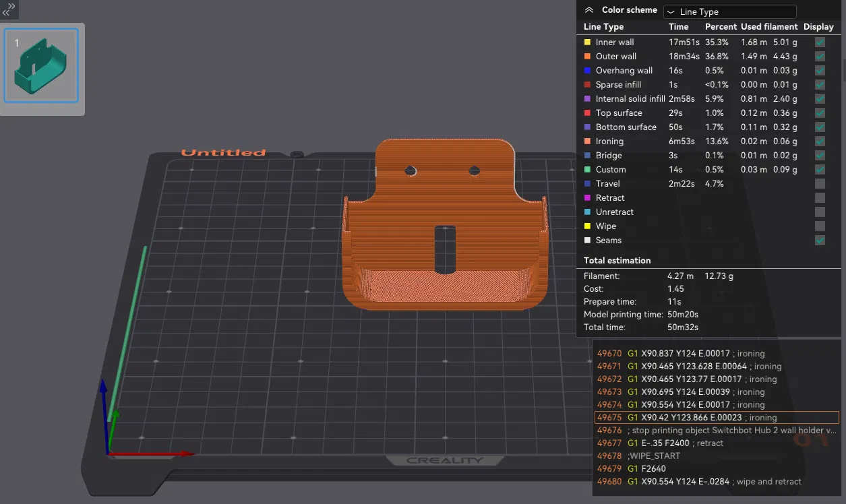Click the Top surface red swatch
The height and width of the screenshot is (504, 846).
587,113
